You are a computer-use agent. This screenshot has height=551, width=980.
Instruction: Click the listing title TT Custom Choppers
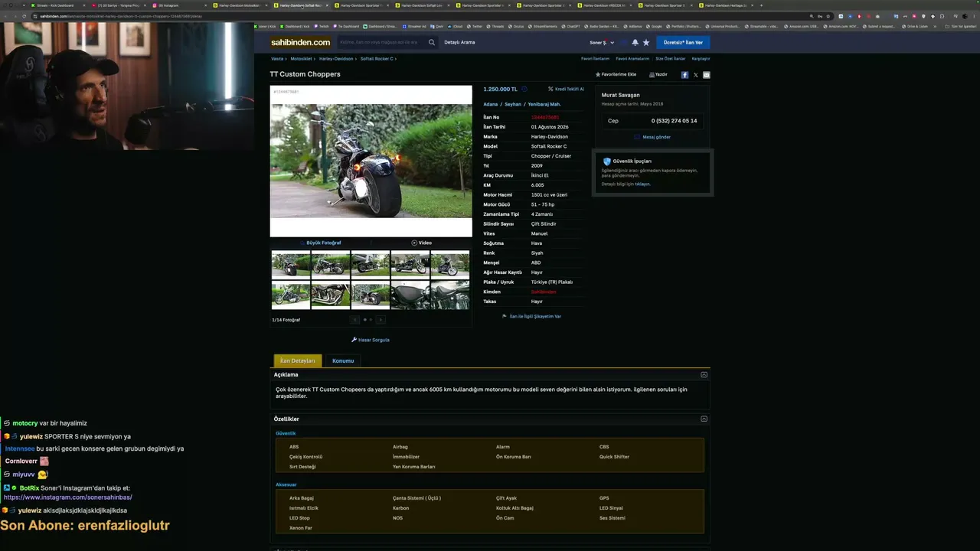(x=305, y=74)
